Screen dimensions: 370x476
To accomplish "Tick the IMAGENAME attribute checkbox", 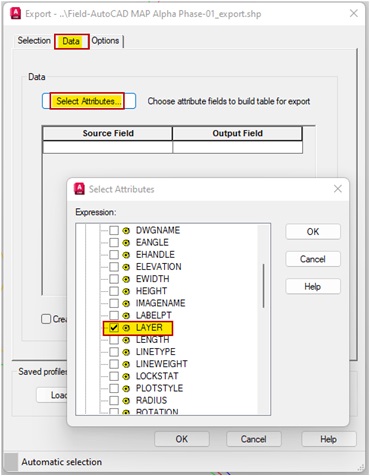I will (114, 303).
